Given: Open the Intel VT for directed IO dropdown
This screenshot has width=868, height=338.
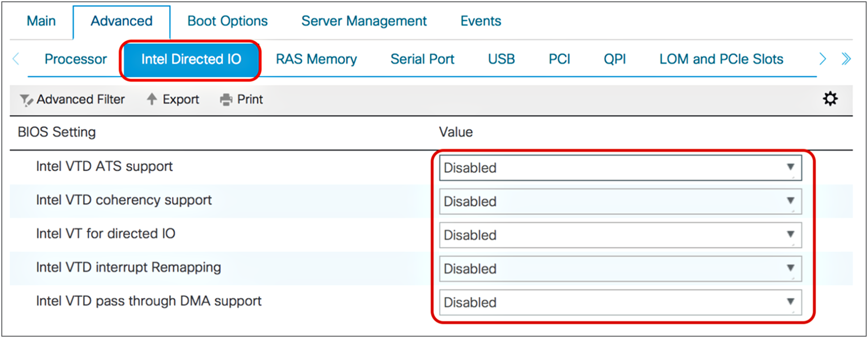Looking at the screenshot, I should 620,235.
